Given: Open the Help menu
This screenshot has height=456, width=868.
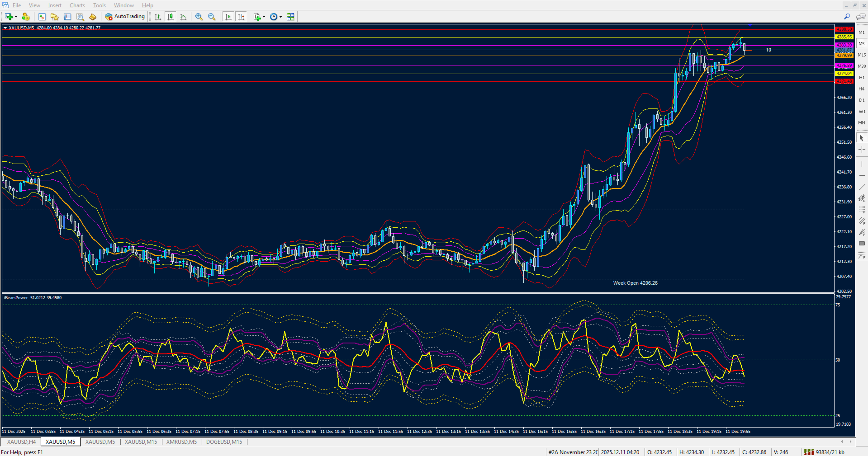Looking at the screenshot, I should coord(147,5).
